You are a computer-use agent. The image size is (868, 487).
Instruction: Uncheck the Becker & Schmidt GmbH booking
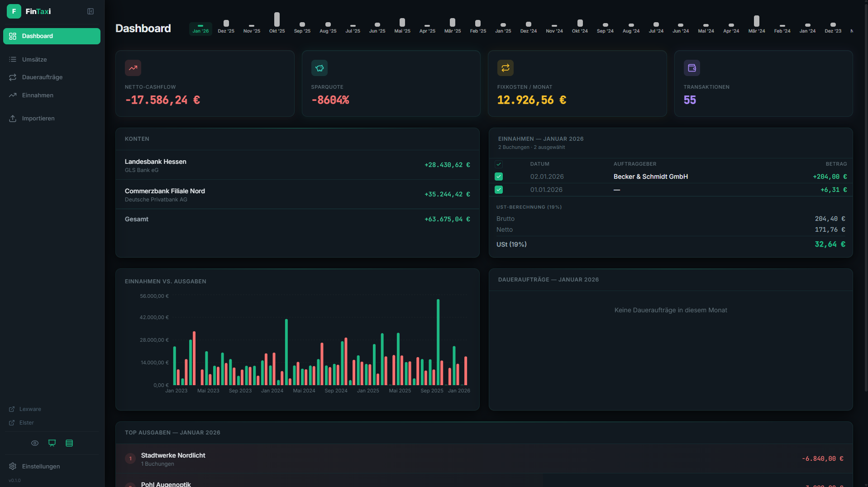pos(499,177)
